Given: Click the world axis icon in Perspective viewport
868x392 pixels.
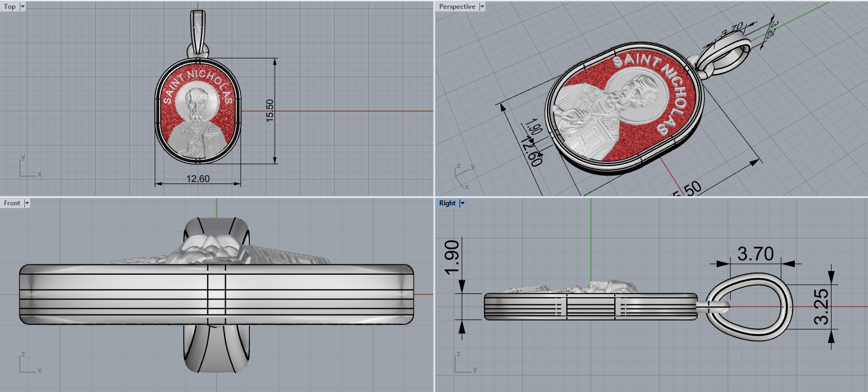Looking at the screenshot, I should (x=463, y=176).
